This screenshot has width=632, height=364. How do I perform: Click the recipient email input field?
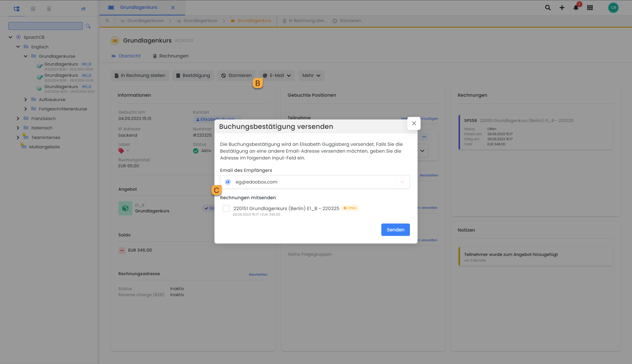pos(314,182)
